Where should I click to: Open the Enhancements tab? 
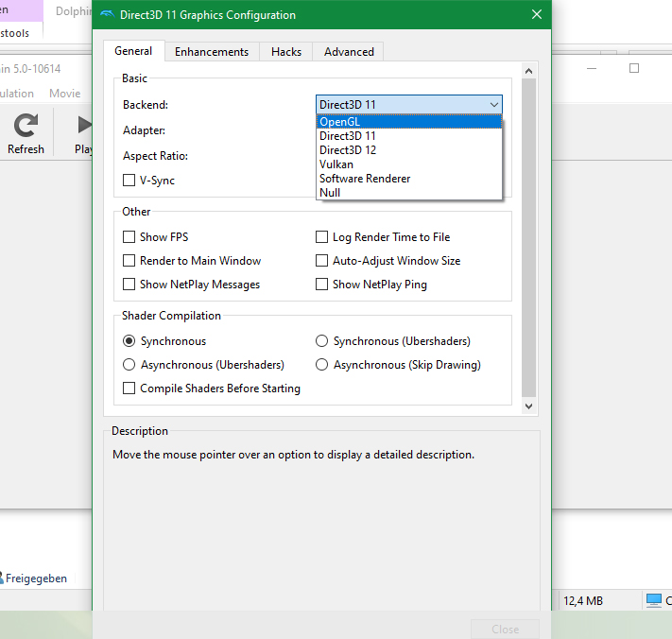click(212, 52)
